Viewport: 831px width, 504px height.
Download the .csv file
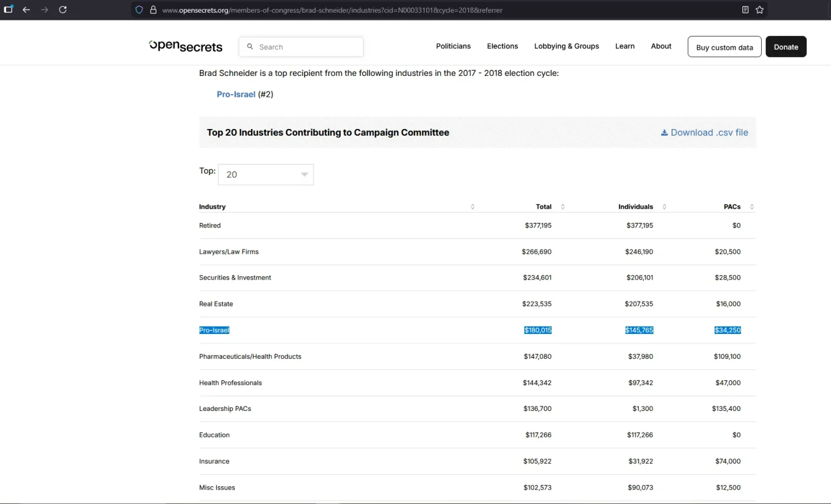click(x=705, y=132)
